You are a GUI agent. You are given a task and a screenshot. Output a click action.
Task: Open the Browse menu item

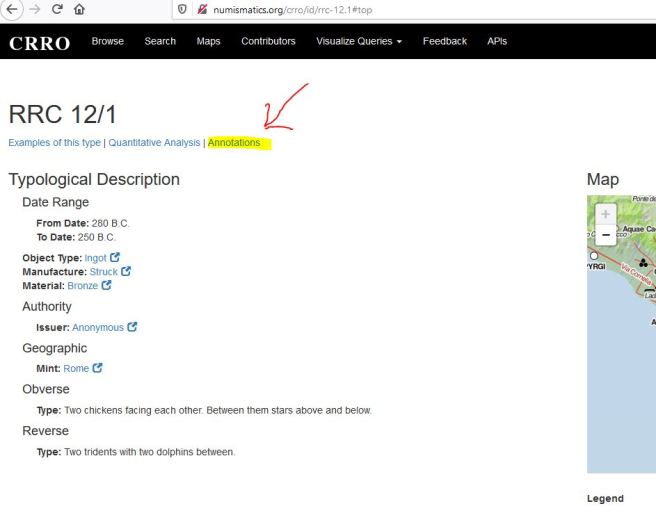coord(108,41)
